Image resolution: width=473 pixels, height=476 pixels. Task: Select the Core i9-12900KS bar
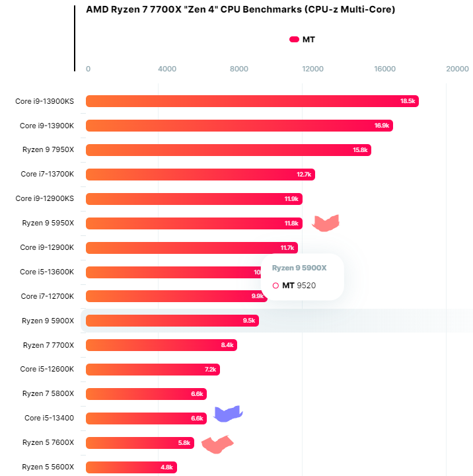click(x=193, y=199)
